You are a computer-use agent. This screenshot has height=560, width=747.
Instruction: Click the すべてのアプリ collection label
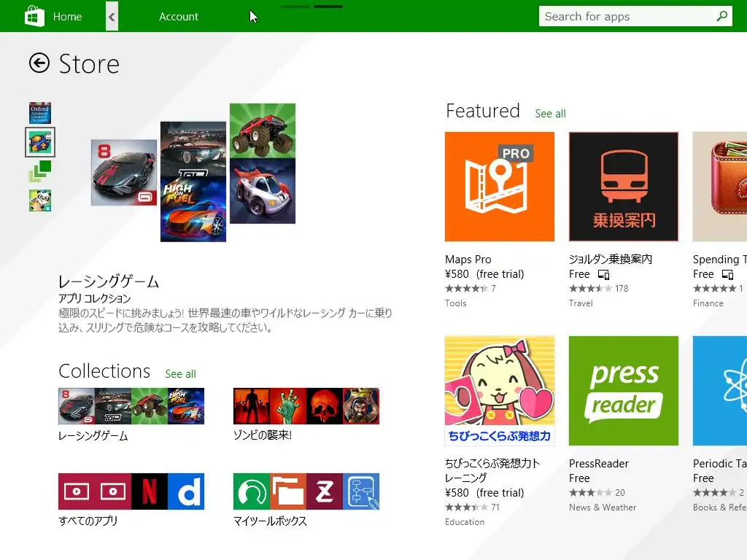(88, 521)
